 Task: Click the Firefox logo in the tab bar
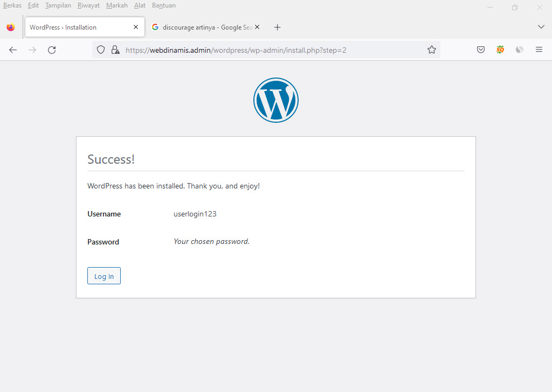[10, 27]
